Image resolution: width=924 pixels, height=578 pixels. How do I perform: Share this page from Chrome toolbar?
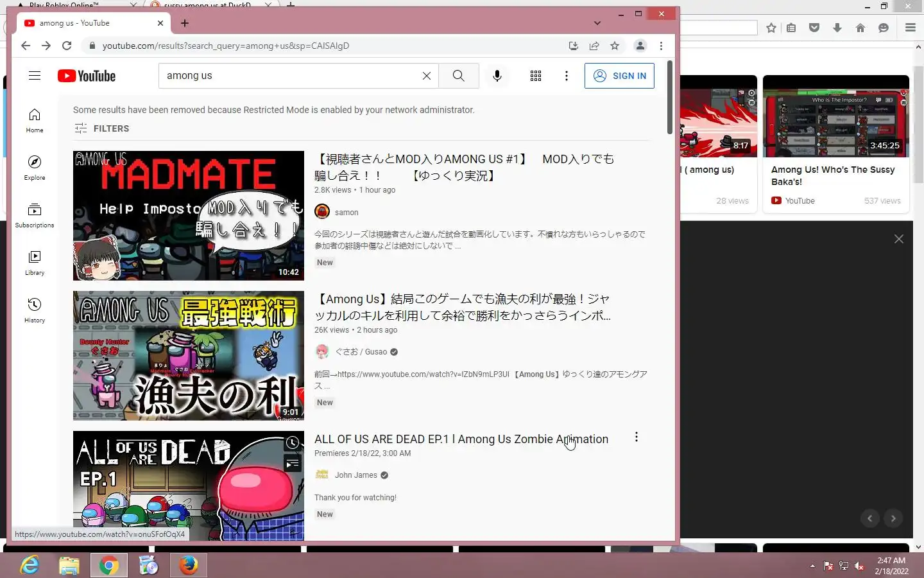[594, 46]
